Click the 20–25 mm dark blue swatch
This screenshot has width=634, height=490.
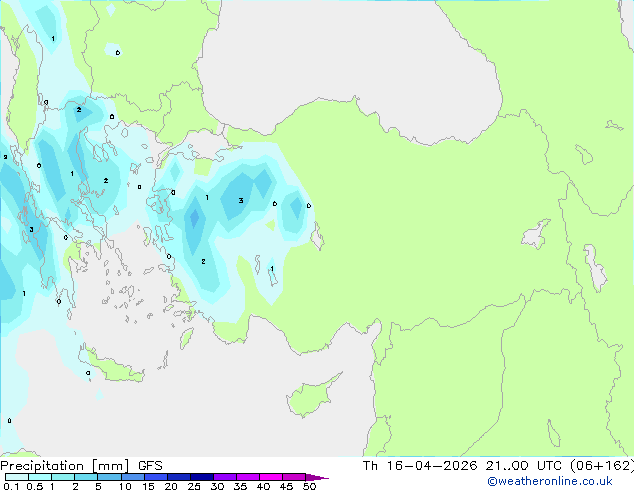click(x=179, y=477)
